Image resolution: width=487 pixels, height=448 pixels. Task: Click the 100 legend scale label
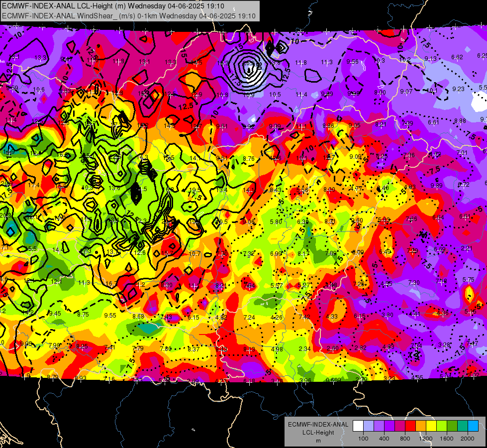(x=364, y=439)
